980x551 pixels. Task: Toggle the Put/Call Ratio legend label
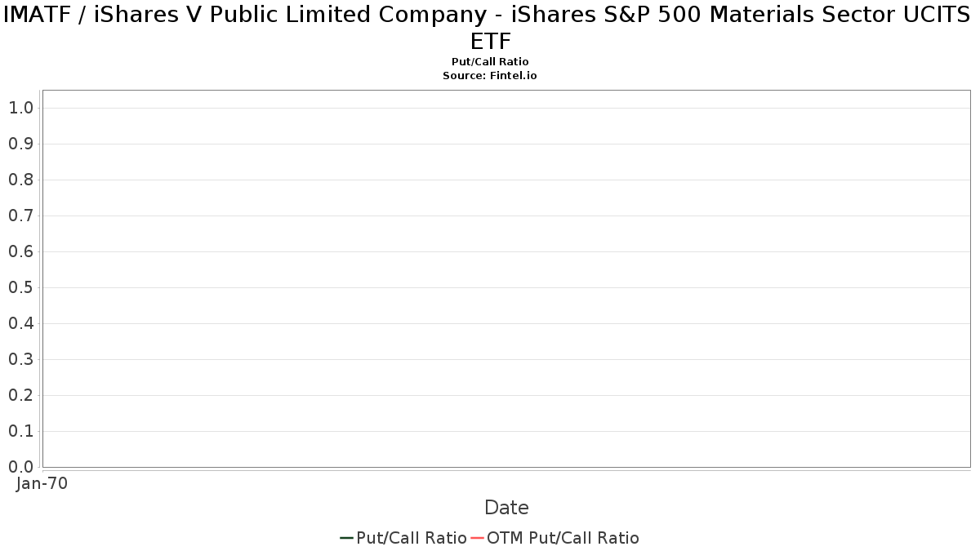click(411, 538)
